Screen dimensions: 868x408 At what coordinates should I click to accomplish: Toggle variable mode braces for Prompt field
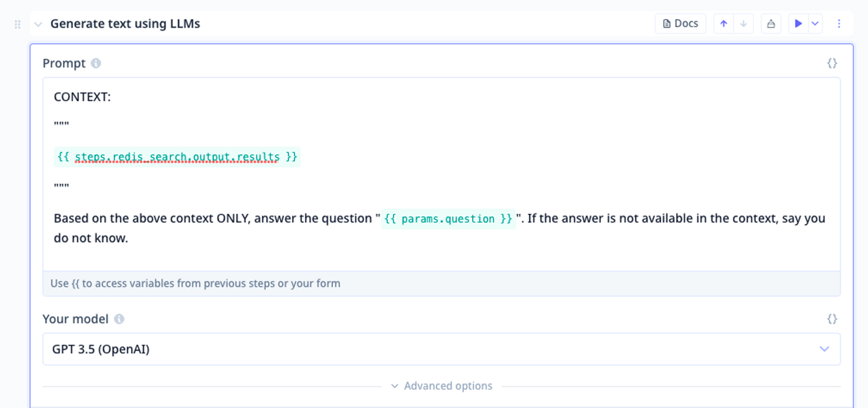(832, 63)
